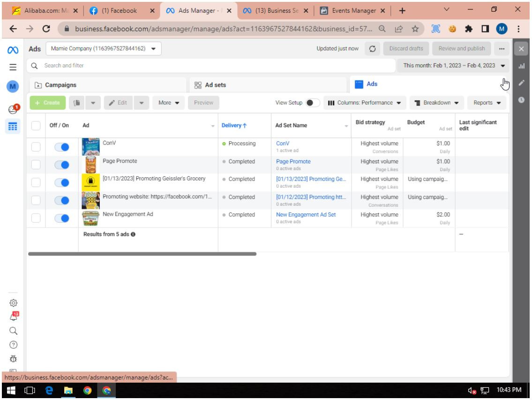The height and width of the screenshot is (400, 532).
Task: Toggle Chrome side panel icon
Action: click(485, 29)
